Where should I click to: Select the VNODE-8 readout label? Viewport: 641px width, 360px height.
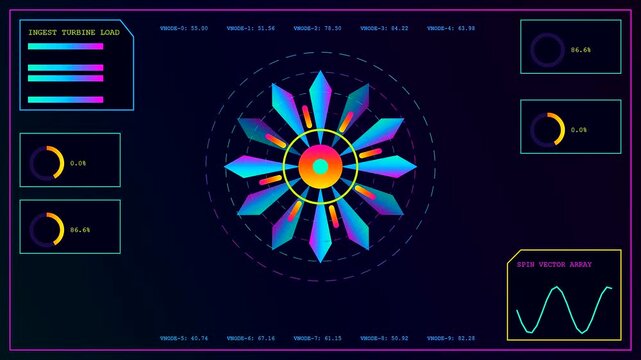tap(384, 338)
